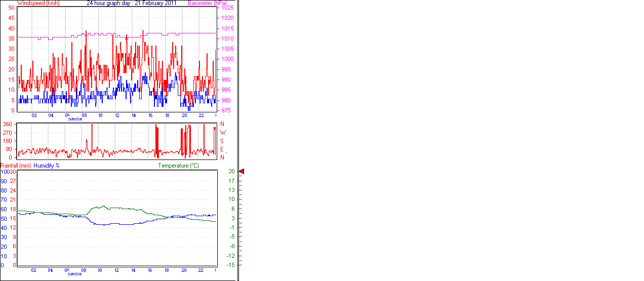Click sunrise marker below the windspeed graph
This screenshot has width=644, height=281.
point(75,119)
